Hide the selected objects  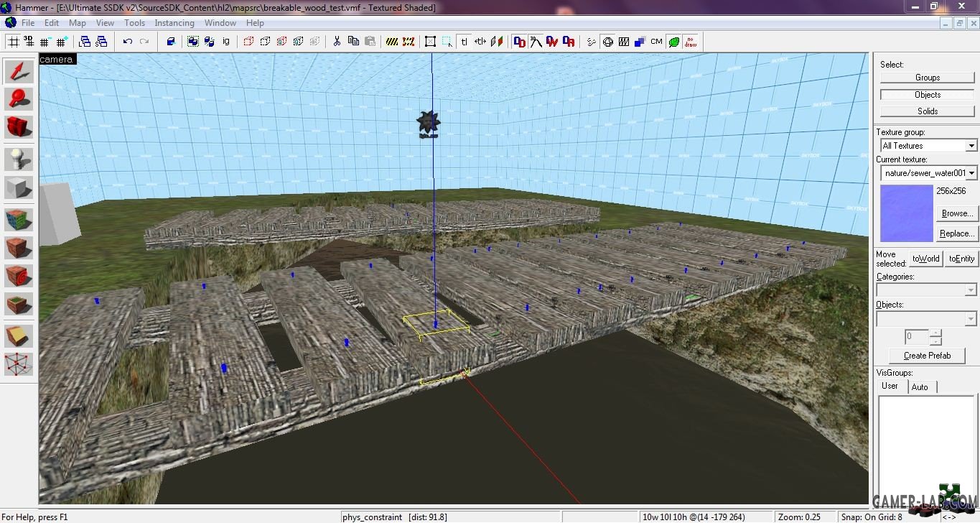pyautogui.click(x=248, y=42)
